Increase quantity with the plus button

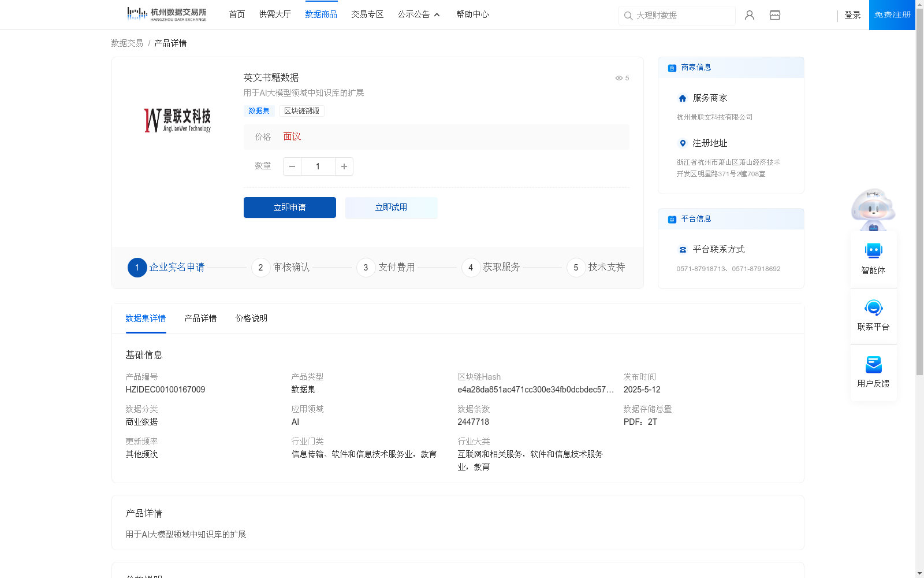tap(344, 166)
